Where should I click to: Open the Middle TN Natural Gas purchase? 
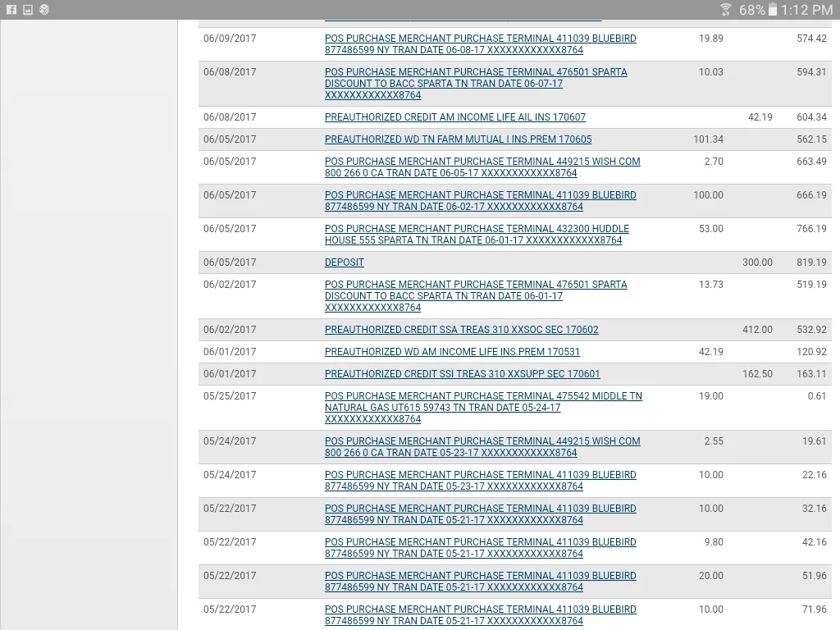point(483,407)
